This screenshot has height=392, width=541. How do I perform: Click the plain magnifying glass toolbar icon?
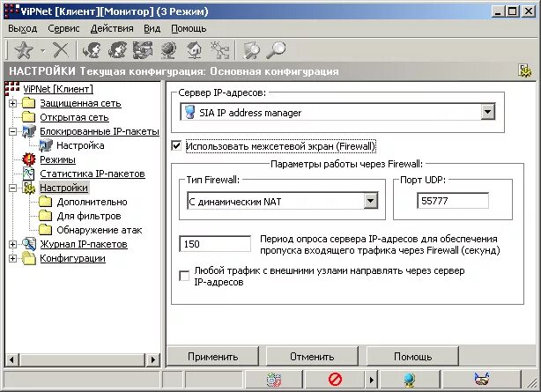(276, 50)
